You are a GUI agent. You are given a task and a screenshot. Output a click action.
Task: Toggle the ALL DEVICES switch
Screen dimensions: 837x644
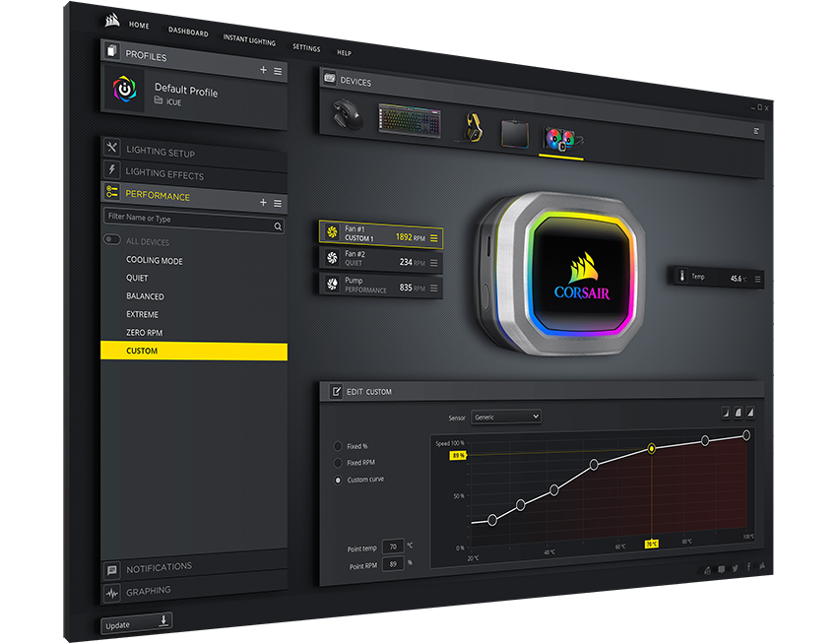click(x=112, y=239)
